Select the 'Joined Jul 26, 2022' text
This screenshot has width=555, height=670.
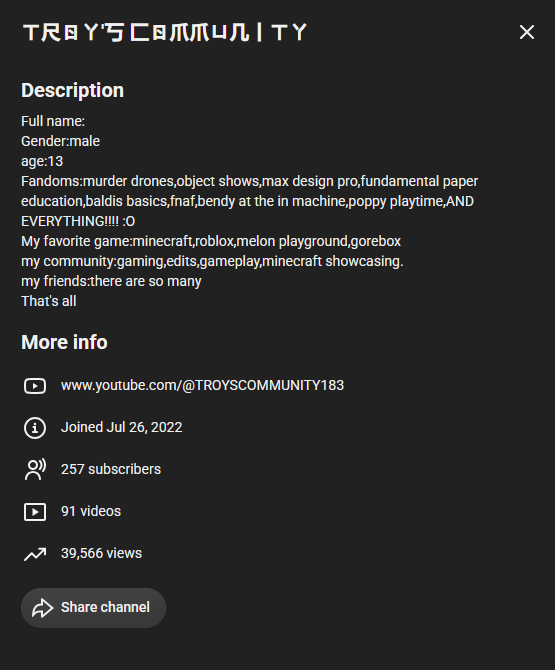click(121, 427)
